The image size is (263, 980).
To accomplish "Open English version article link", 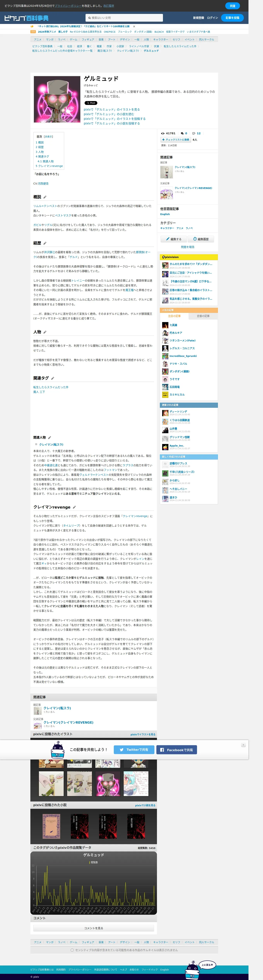I will (x=165, y=214).
